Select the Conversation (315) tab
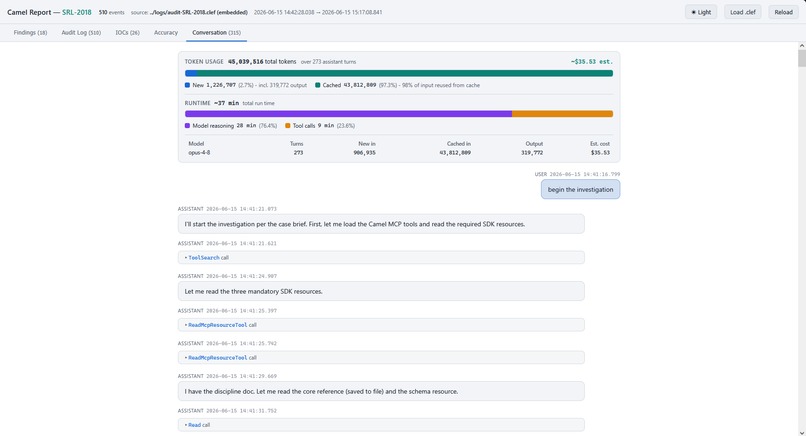The height and width of the screenshot is (436, 806). tap(216, 32)
